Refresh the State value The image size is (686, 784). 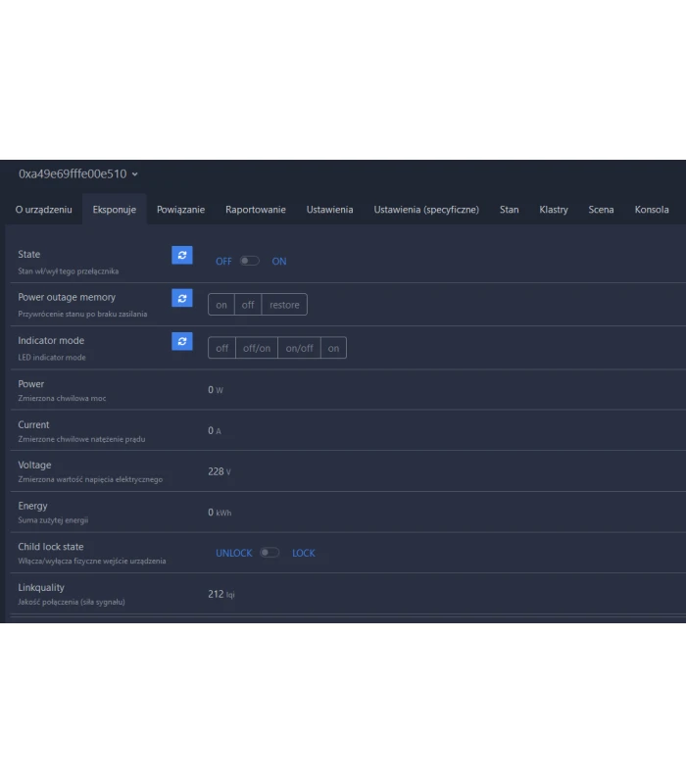tap(182, 255)
